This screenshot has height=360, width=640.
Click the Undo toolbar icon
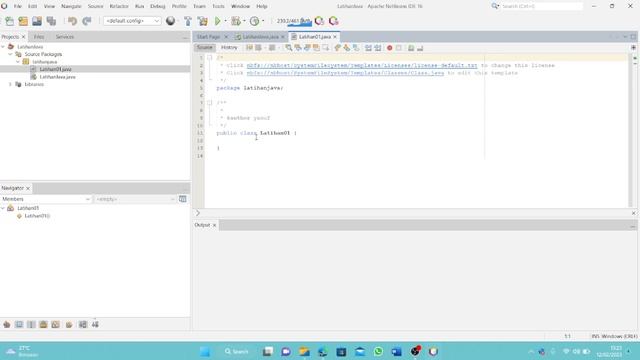(73, 21)
